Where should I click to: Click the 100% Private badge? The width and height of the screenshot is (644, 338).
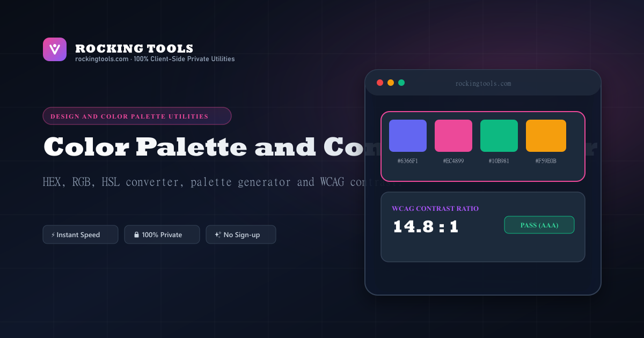tap(162, 234)
